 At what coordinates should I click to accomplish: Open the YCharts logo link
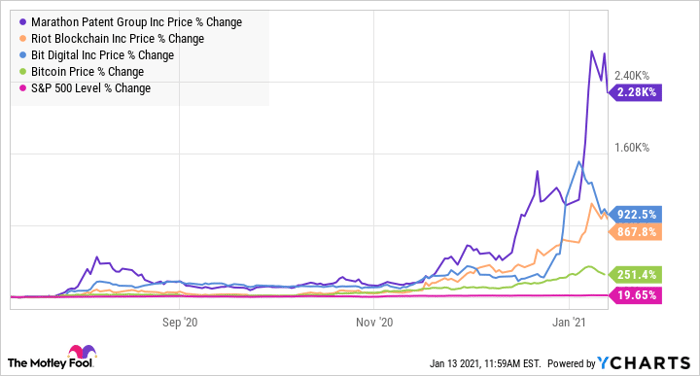(644, 363)
